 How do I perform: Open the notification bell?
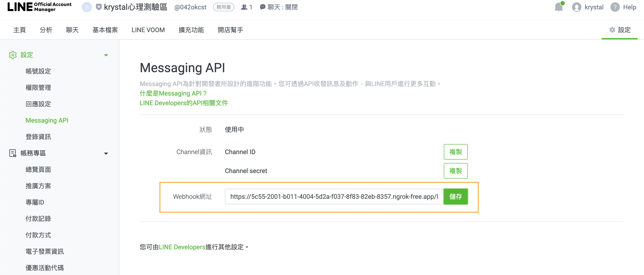click(x=559, y=7)
